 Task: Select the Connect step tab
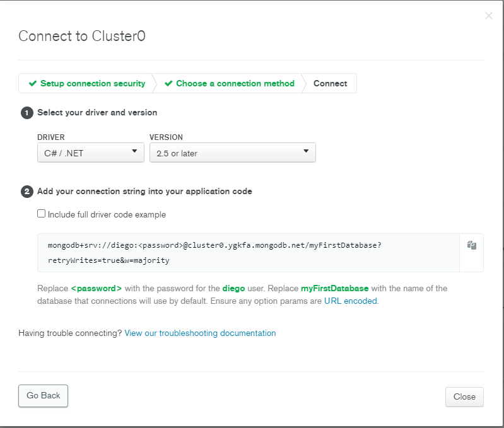pos(330,83)
